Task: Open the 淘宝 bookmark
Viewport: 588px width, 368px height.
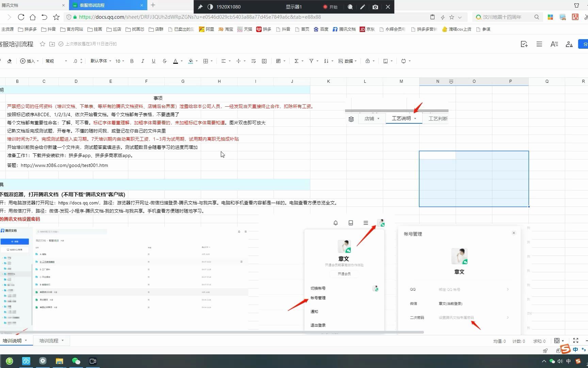Action: click(226, 29)
